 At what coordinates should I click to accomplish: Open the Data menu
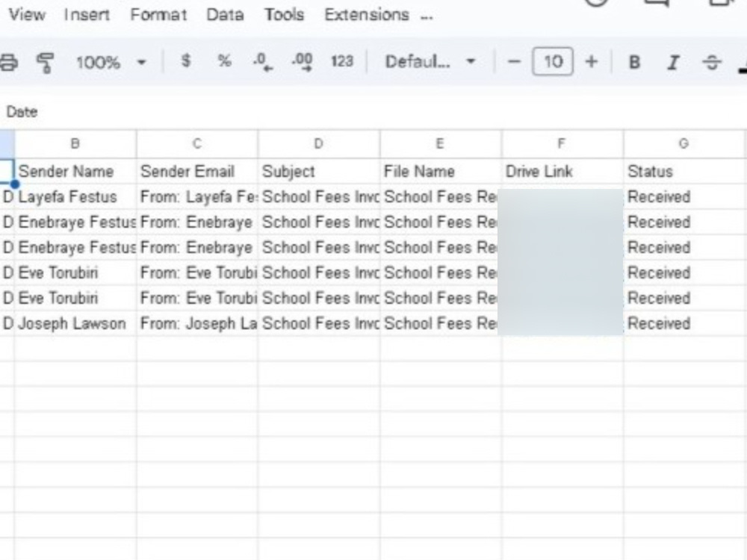tap(225, 15)
